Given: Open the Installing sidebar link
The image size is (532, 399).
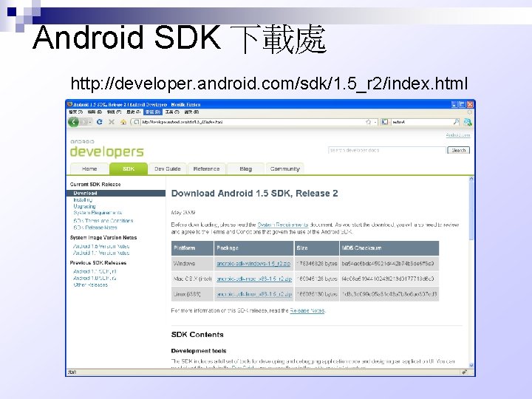Looking at the screenshot, I should tap(83, 199).
